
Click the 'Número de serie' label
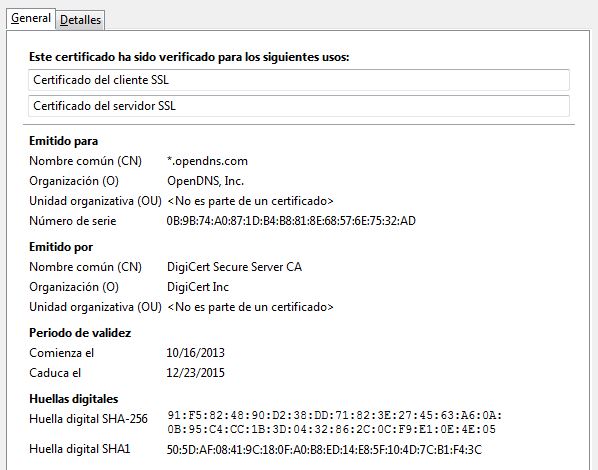72,221
